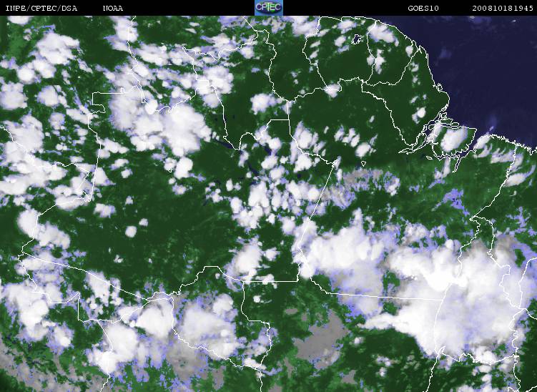Select the GOES10 satellite label
The width and height of the screenshot is (537, 392).
click(423, 8)
